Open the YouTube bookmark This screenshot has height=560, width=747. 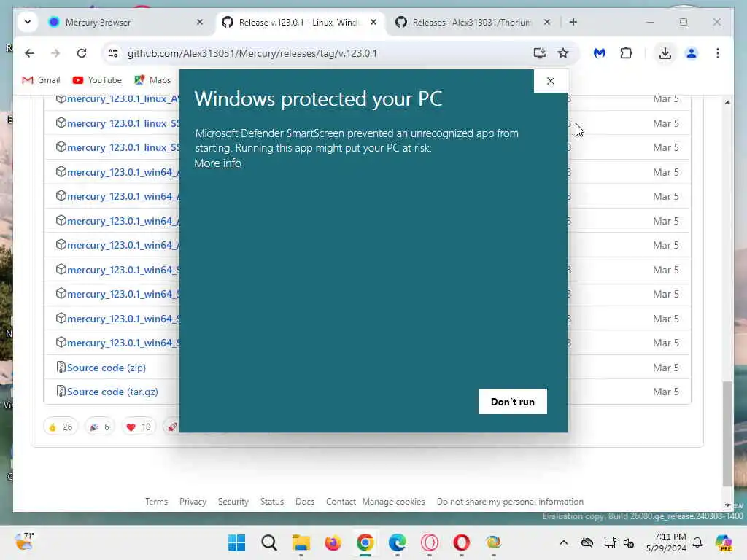click(x=97, y=80)
